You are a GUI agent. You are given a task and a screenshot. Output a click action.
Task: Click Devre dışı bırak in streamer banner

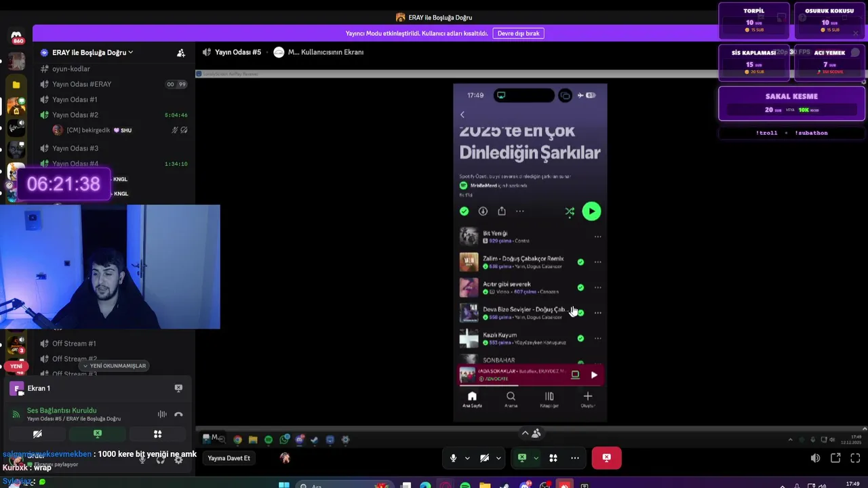pos(519,33)
